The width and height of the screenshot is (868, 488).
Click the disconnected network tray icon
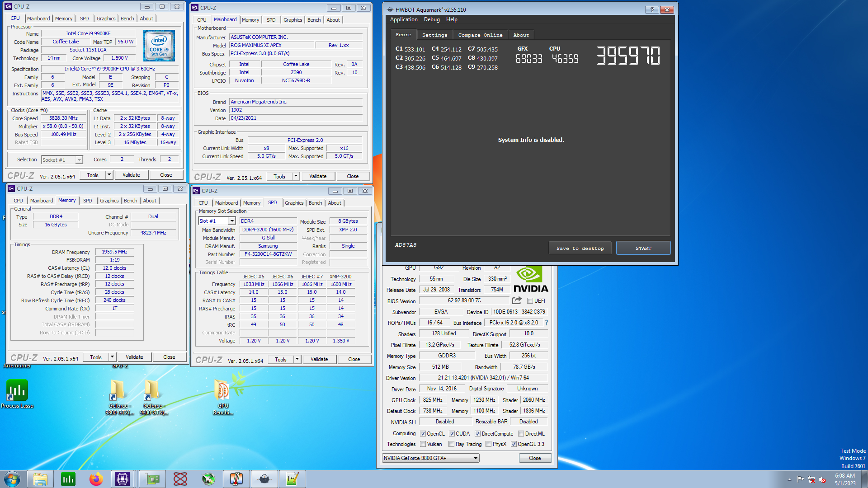811,479
